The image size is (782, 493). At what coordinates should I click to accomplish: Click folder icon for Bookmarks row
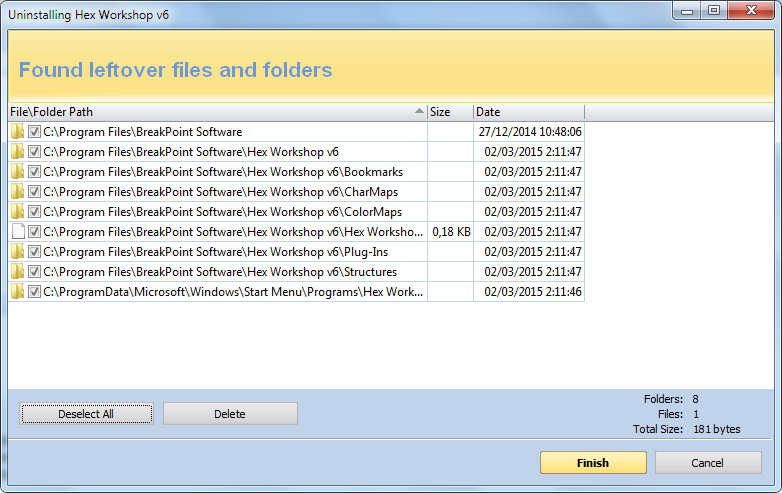pos(17,171)
